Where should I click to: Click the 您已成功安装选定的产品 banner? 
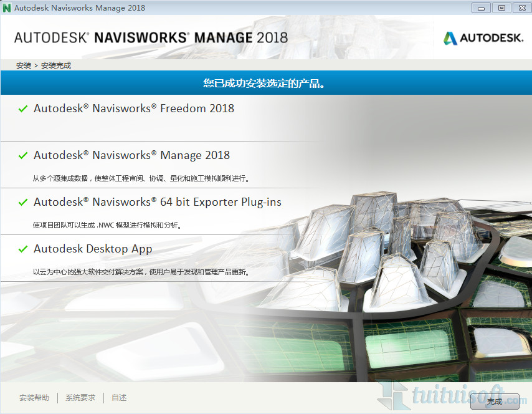[x=266, y=83]
